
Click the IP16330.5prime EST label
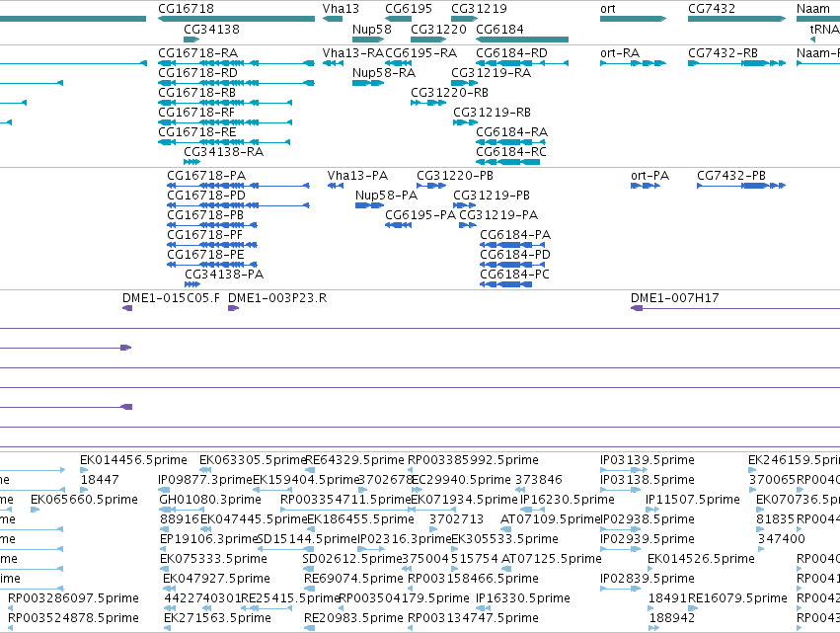[523, 598]
